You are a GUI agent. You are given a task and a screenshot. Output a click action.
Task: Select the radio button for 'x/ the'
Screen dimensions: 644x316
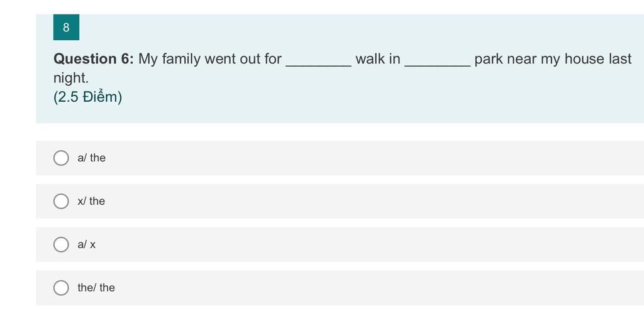(x=61, y=201)
